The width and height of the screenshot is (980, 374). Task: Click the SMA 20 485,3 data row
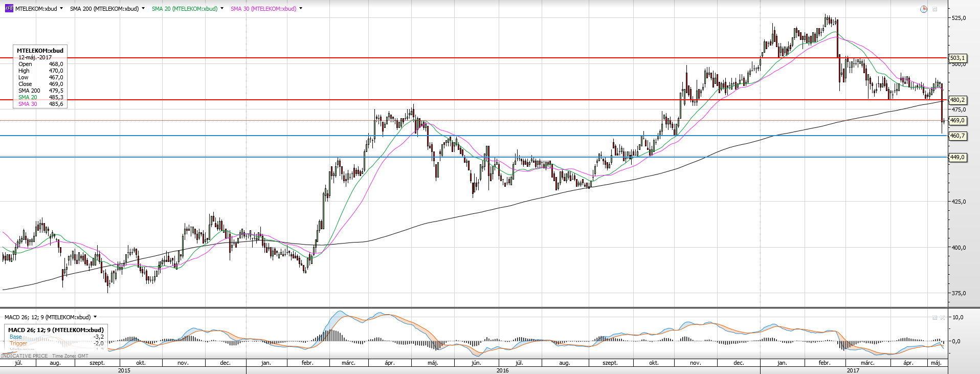[40, 97]
